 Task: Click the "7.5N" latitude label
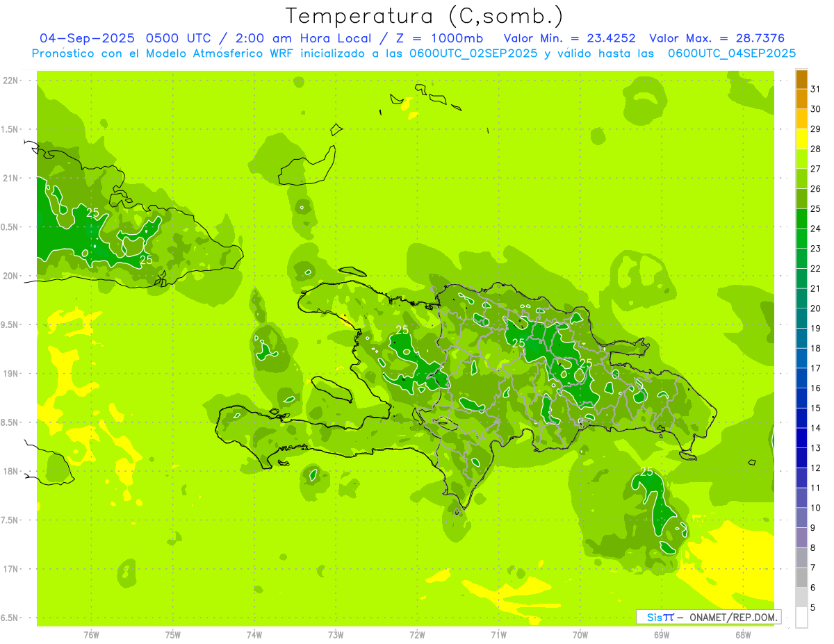click(x=10, y=520)
